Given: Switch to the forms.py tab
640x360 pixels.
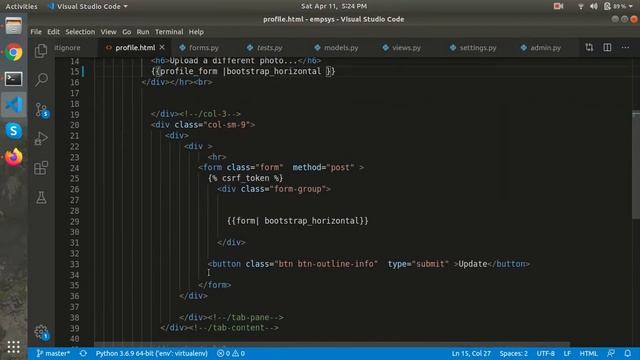Looking at the screenshot, I should (204, 48).
